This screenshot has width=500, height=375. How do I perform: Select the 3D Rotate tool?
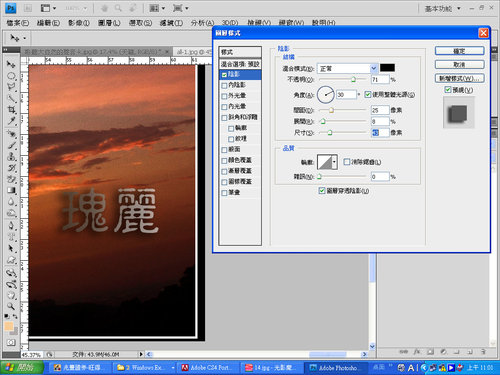(11, 273)
